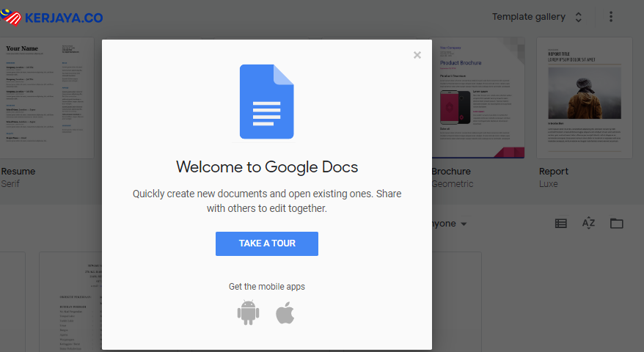Image resolution: width=644 pixels, height=352 pixels.
Task: Click the Template gallery label
Action: pos(529,17)
